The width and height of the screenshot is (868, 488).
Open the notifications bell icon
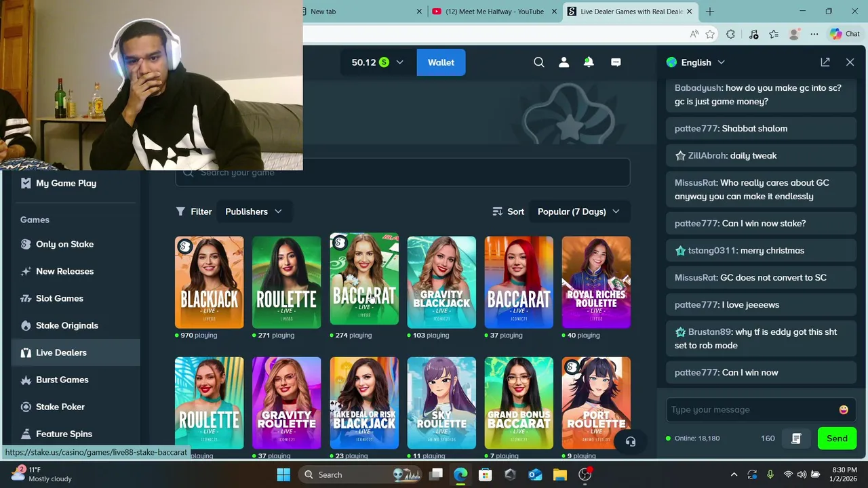[589, 62]
